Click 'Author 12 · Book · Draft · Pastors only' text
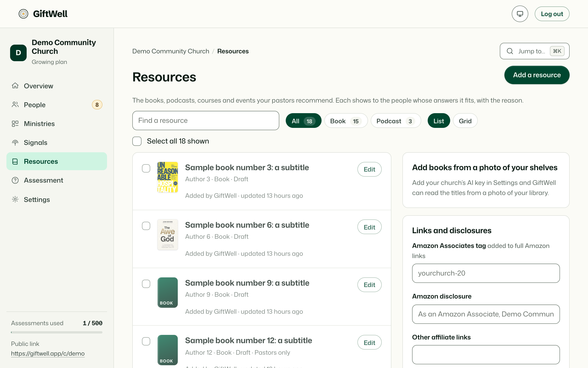The width and height of the screenshot is (588, 368). click(x=238, y=352)
